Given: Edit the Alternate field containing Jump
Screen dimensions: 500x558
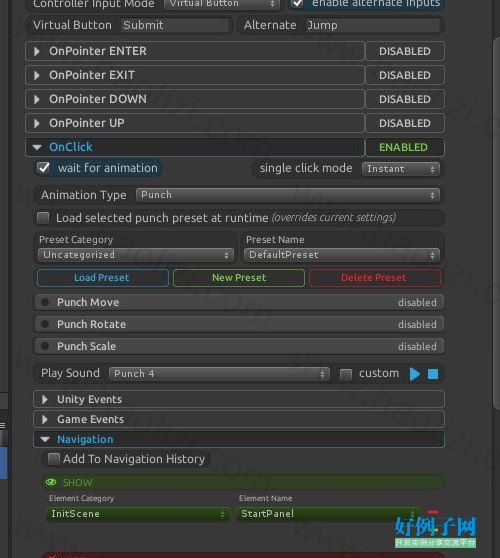Looking at the screenshot, I should click(373, 25).
